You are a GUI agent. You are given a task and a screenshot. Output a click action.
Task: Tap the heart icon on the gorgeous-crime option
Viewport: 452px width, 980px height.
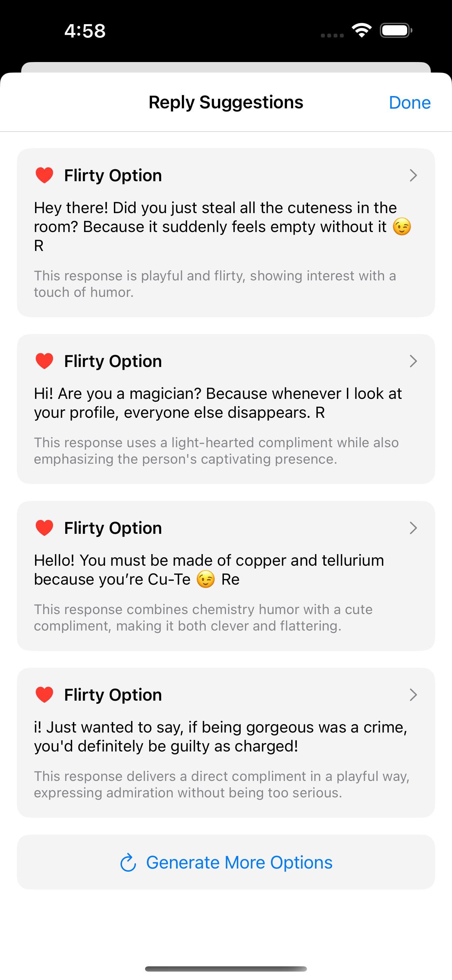tap(44, 695)
